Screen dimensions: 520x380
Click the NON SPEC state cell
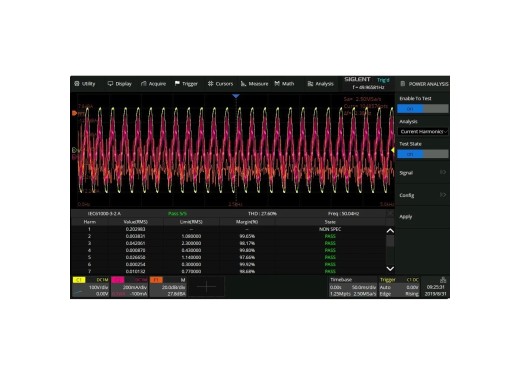coord(330,229)
